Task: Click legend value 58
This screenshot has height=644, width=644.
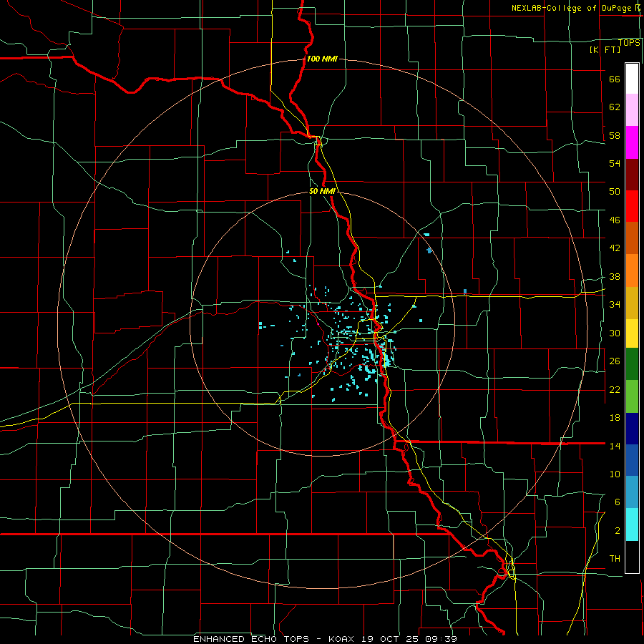Action: click(x=615, y=135)
